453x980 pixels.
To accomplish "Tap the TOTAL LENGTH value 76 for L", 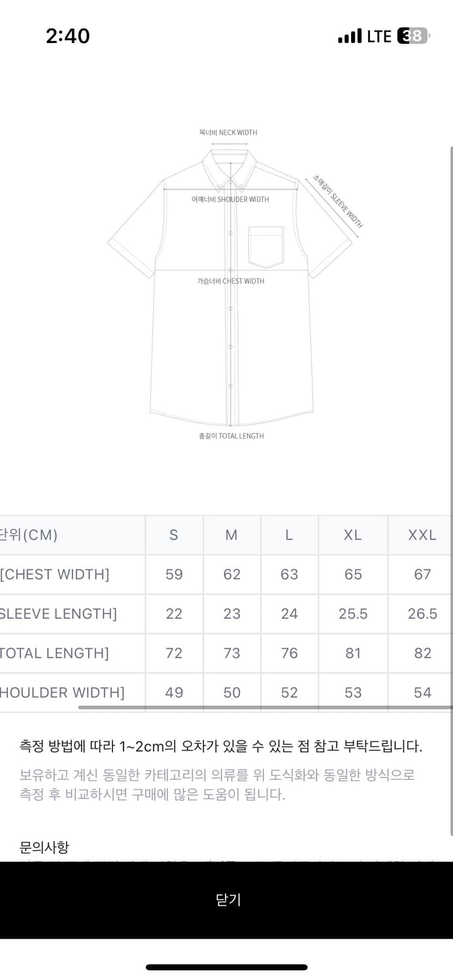I will pos(289,653).
